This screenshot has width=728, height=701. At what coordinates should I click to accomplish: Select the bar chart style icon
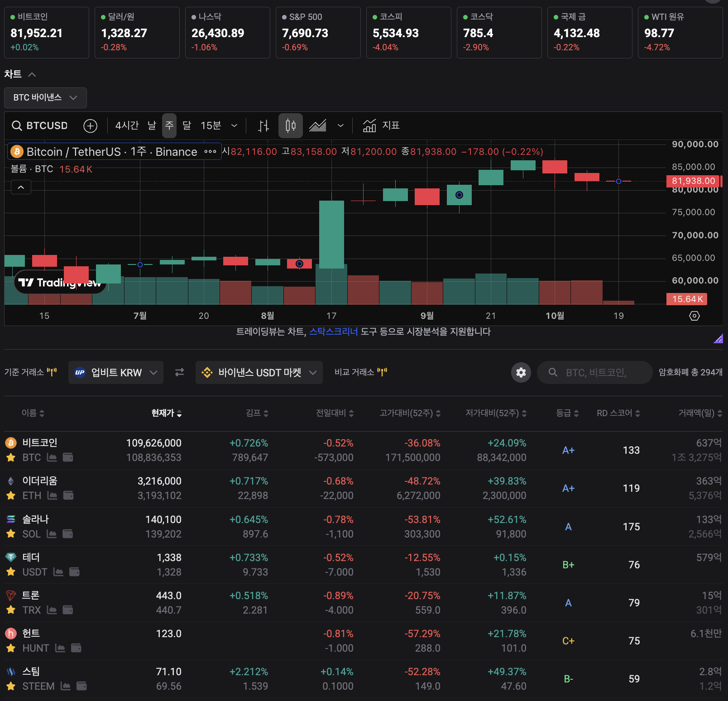point(263,125)
